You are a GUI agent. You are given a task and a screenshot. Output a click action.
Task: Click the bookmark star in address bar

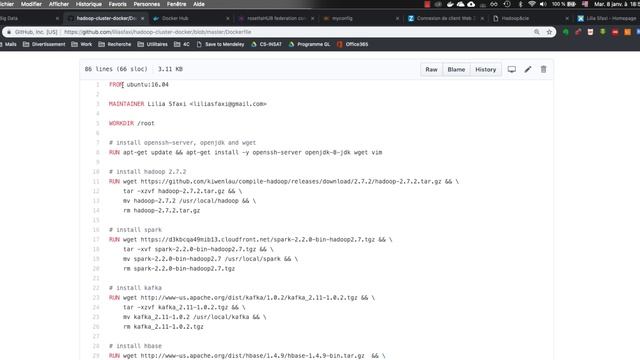pos(549,32)
